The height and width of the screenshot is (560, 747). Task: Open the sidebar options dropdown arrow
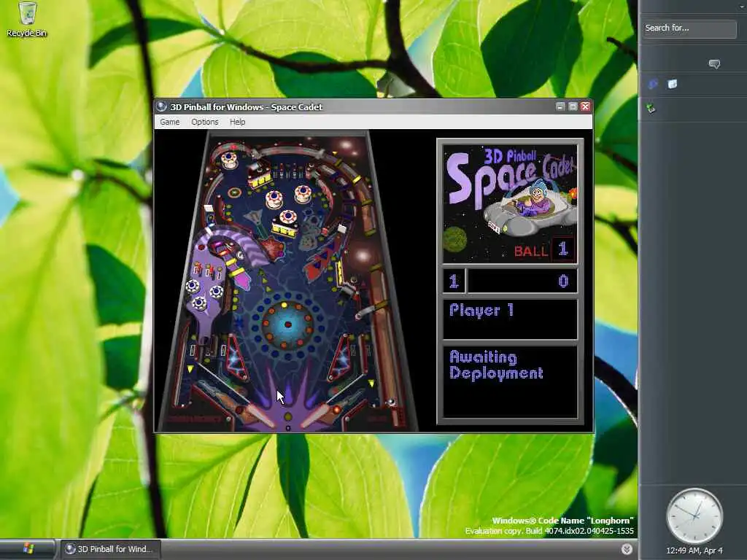pos(743,6)
